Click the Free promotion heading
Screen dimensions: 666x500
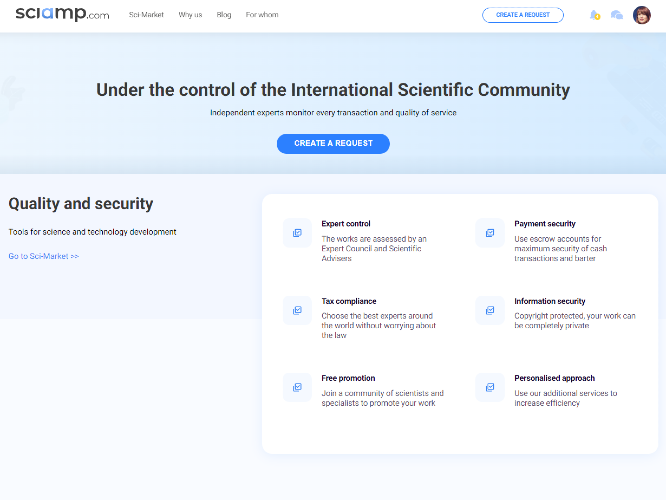(348, 378)
